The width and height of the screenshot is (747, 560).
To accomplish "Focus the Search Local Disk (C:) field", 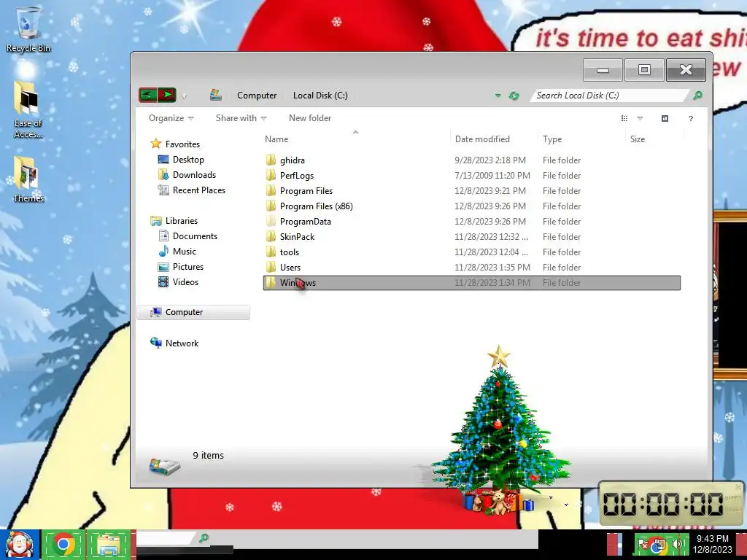I will pos(608,96).
